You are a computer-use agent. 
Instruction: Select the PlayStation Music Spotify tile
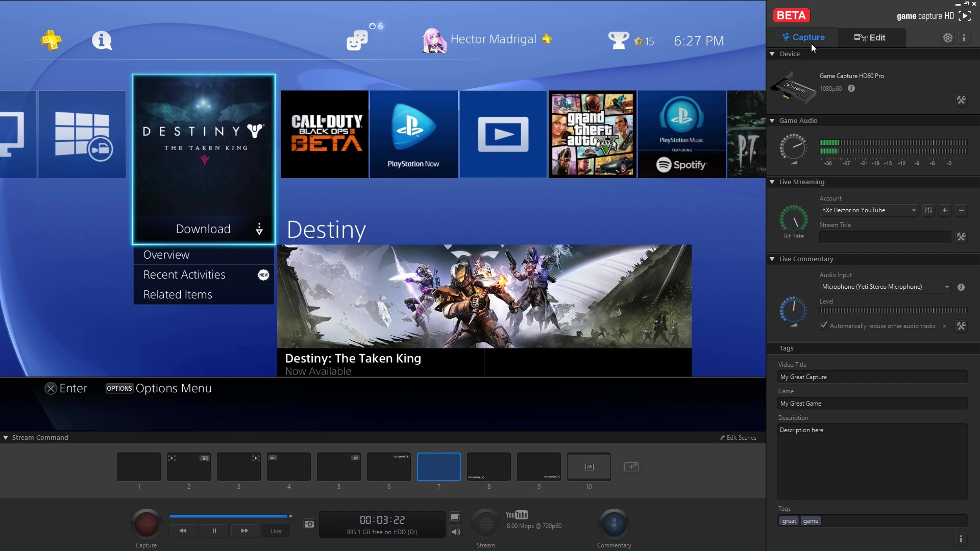point(681,134)
